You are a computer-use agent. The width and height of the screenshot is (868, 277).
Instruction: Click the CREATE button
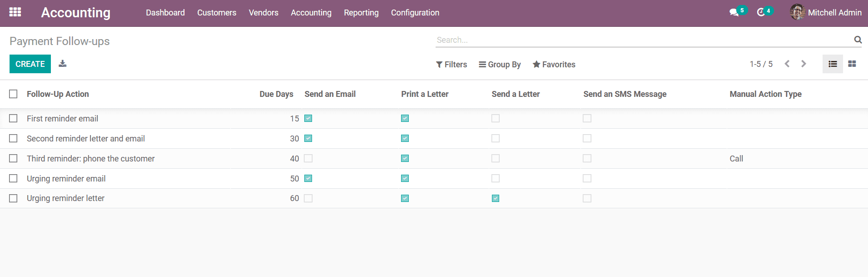pyautogui.click(x=30, y=64)
